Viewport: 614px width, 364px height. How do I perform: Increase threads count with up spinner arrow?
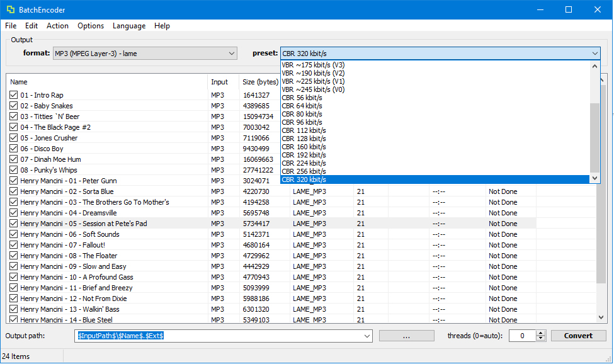[541, 333]
